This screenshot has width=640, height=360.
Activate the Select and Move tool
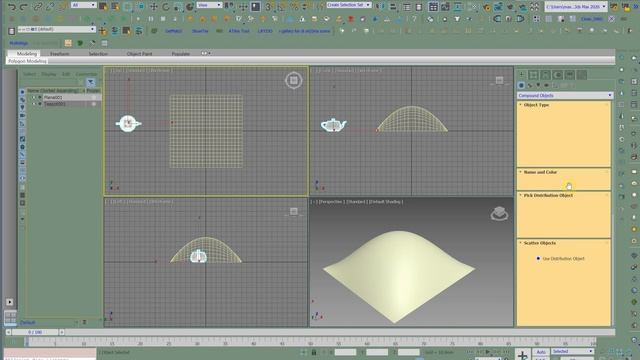[154, 7]
